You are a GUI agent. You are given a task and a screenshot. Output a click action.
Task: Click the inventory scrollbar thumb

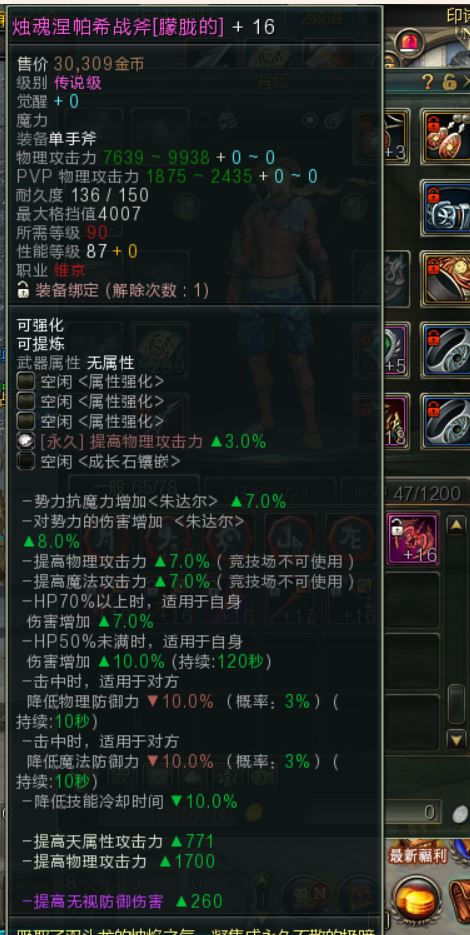(456, 704)
